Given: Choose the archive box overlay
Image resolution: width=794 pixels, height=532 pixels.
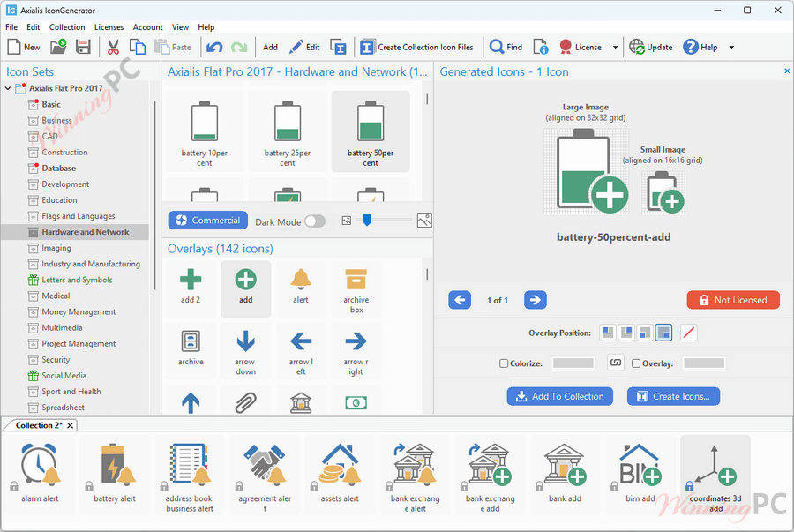Looking at the screenshot, I should tap(356, 290).
